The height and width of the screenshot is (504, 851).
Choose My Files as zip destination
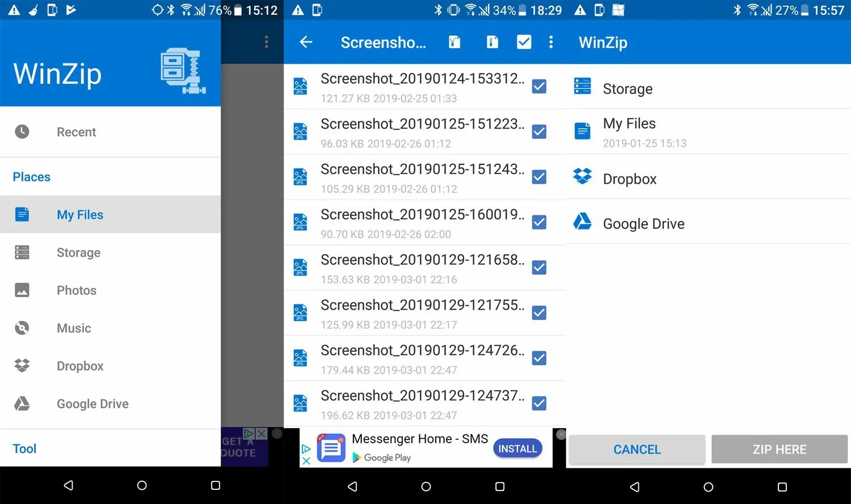[x=709, y=132]
